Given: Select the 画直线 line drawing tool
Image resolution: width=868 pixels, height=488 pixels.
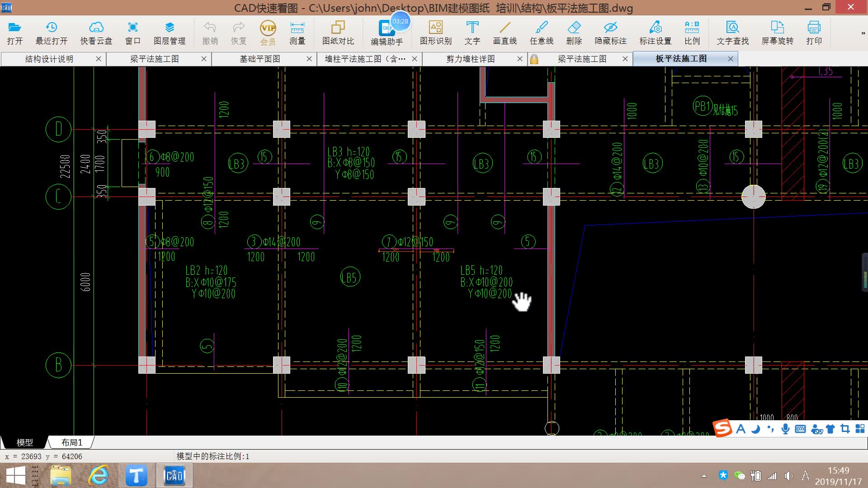Looking at the screenshot, I should 505,33.
